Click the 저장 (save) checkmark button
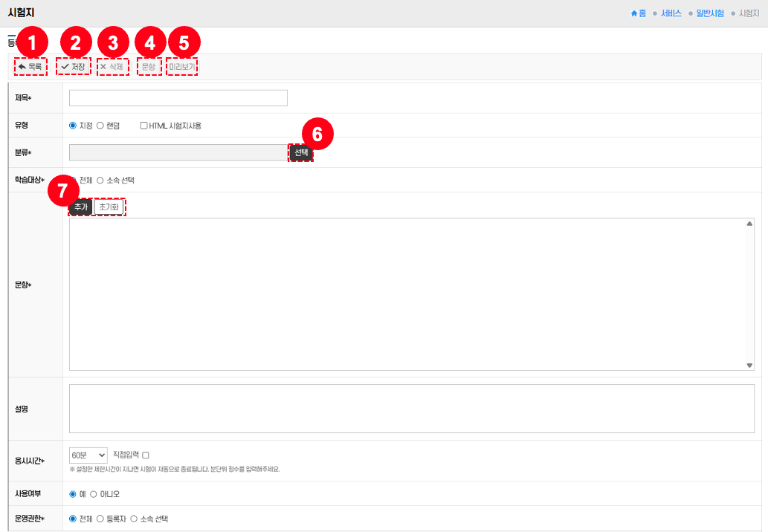 pyautogui.click(x=74, y=67)
